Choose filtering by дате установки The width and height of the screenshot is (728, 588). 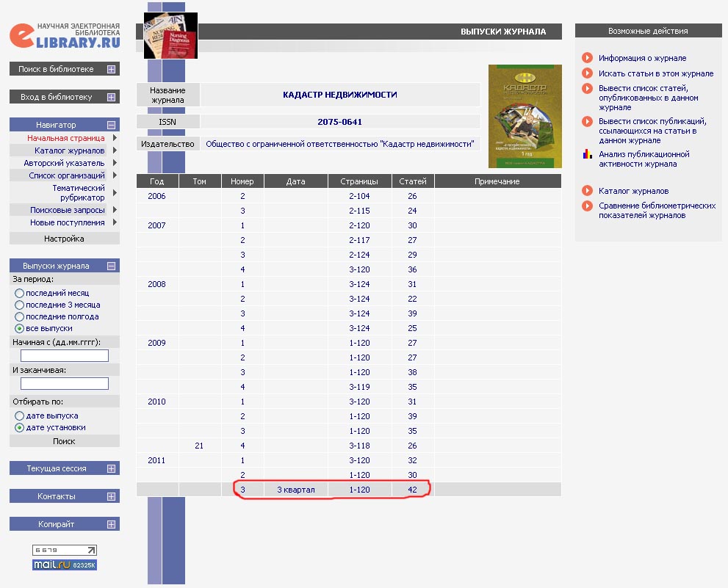pyautogui.click(x=19, y=427)
